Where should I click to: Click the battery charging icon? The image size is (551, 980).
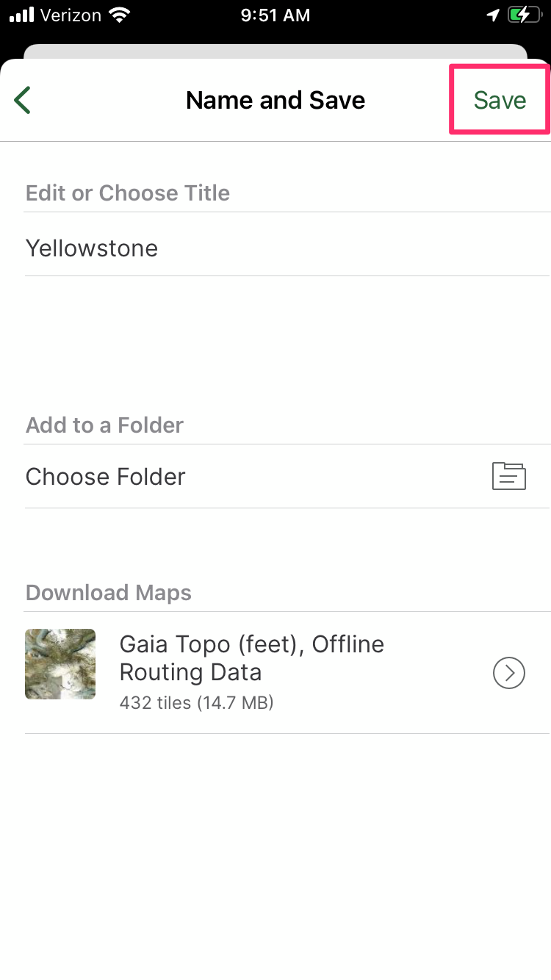523,15
